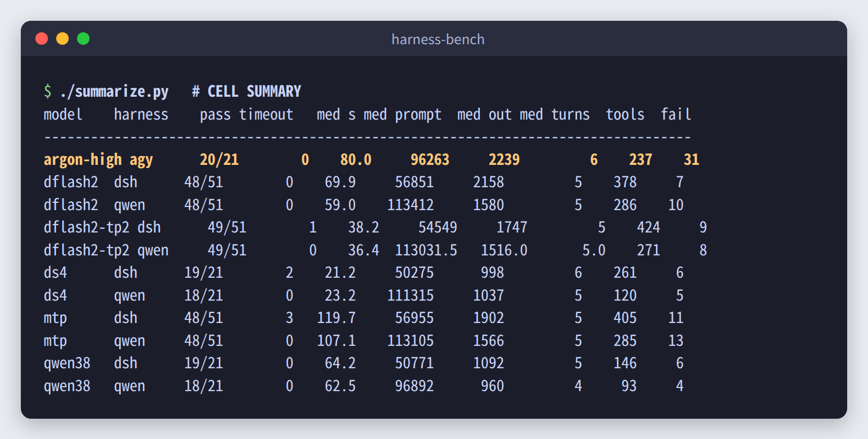Click the output value 960
The height and width of the screenshot is (439, 868).
coord(492,386)
